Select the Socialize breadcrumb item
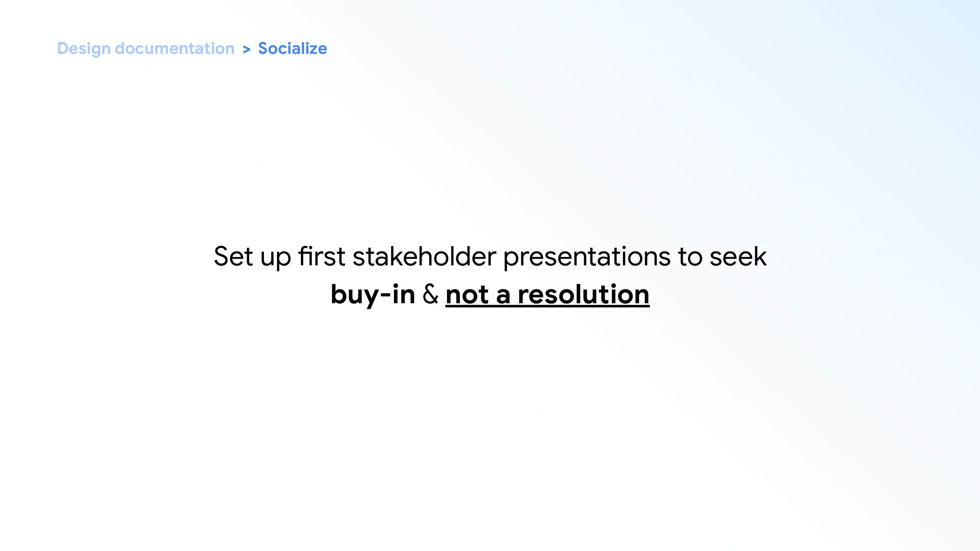 tap(292, 49)
